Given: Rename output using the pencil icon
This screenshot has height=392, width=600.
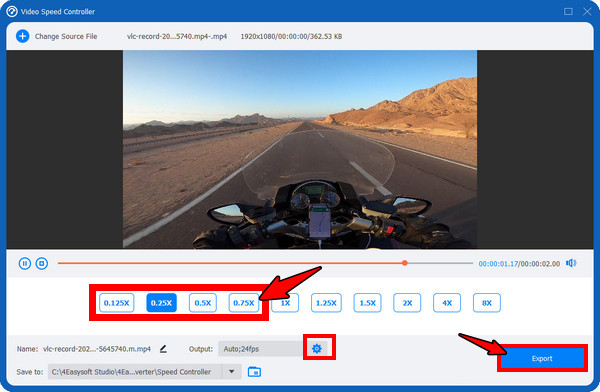Looking at the screenshot, I should pos(163,349).
